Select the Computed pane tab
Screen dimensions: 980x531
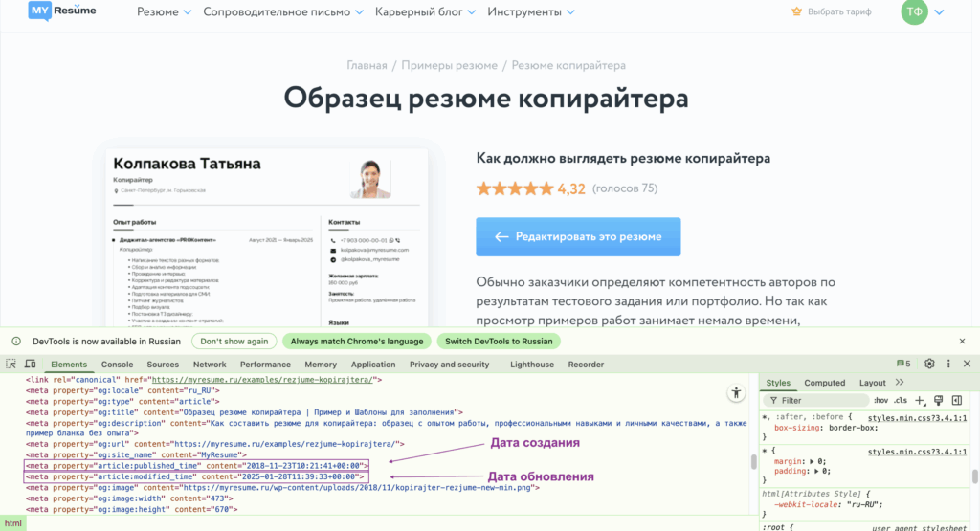[x=824, y=383]
